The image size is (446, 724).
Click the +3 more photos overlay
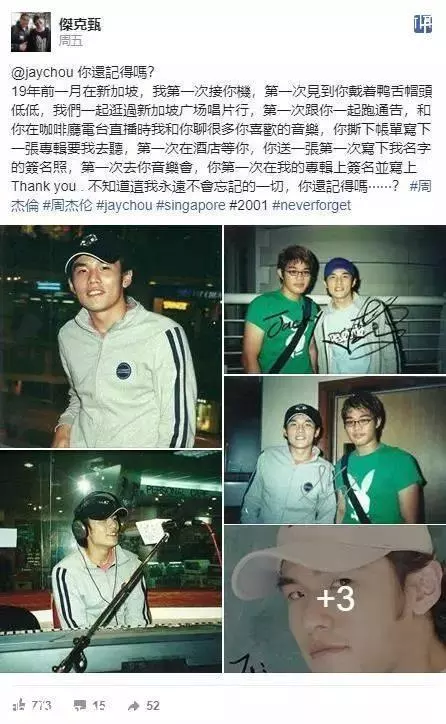[x=335, y=599]
